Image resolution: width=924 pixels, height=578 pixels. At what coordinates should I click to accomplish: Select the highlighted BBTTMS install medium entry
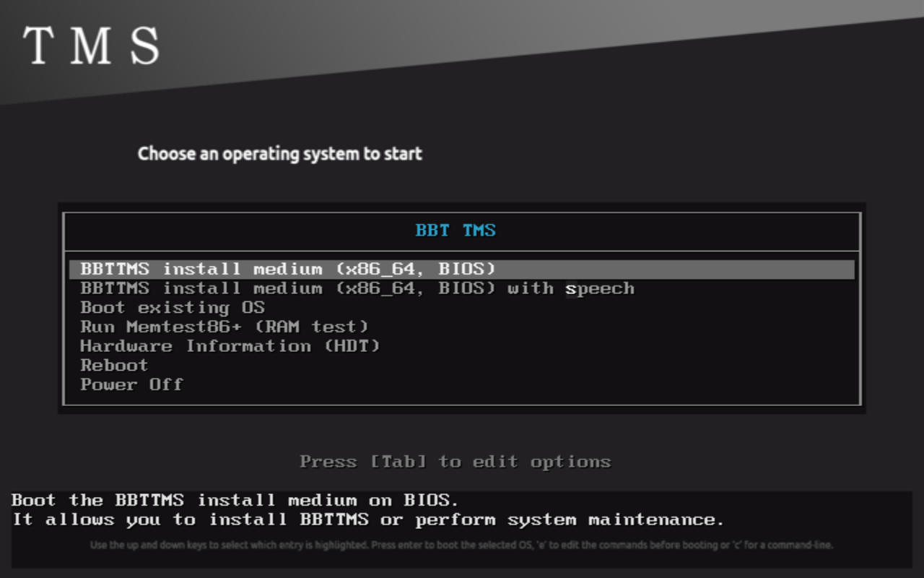288,269
